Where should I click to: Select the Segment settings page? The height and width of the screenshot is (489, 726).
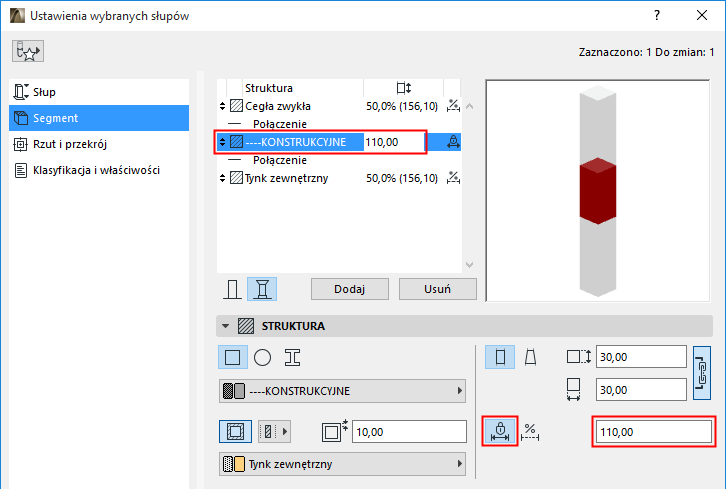99,118
